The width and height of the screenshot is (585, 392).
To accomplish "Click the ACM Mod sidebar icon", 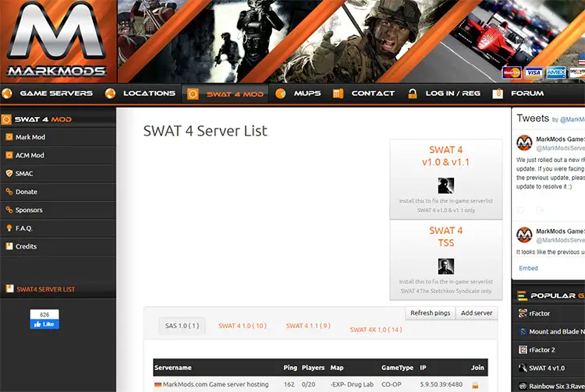I will (9, 155).
